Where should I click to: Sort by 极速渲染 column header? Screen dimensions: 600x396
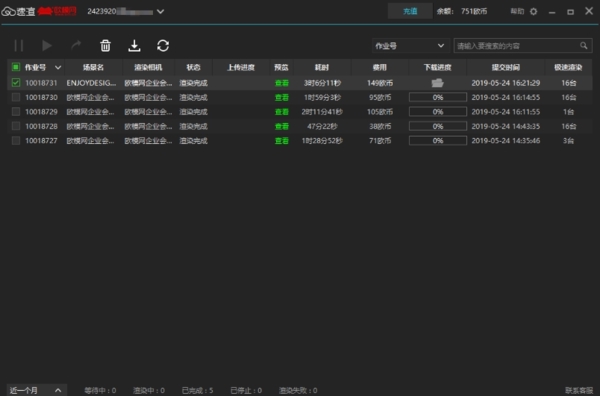coord(568,68)
